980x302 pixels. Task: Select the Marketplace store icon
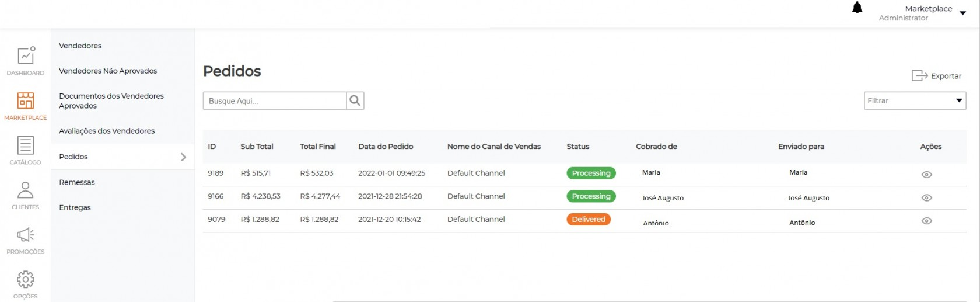click(x=26, y=100)
